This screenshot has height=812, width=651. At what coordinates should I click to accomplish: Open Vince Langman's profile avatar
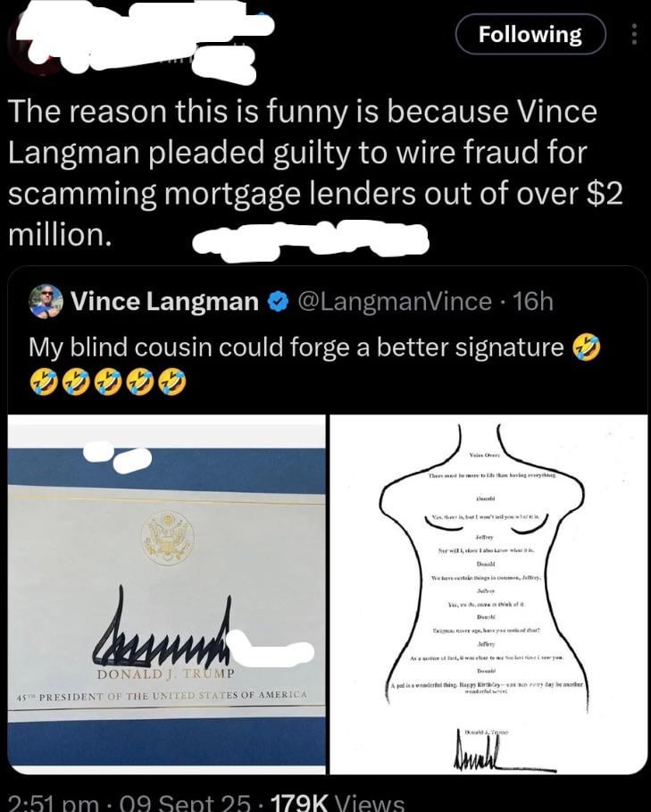pos(46,301)
